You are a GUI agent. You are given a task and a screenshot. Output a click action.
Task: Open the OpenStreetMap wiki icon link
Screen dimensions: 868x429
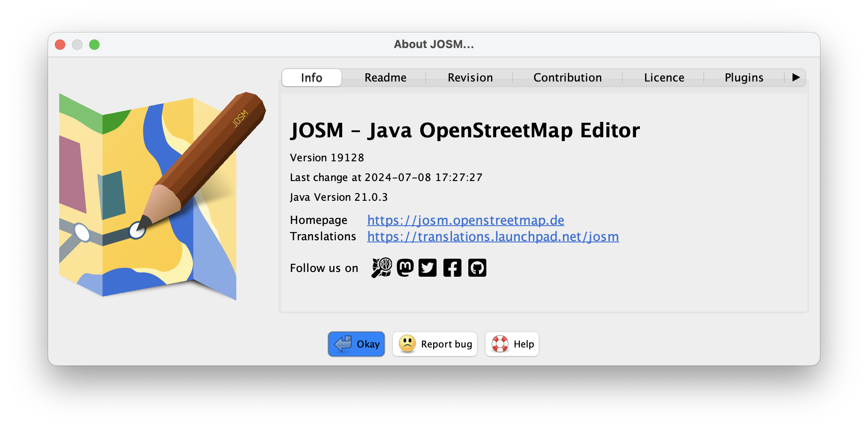coord(382,268)
